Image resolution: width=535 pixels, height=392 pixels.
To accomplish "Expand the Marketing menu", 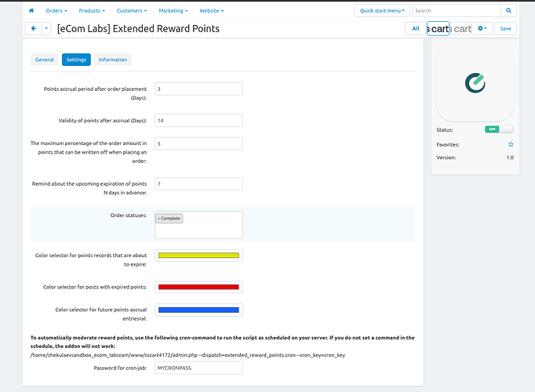I will [x=173, y=10].
